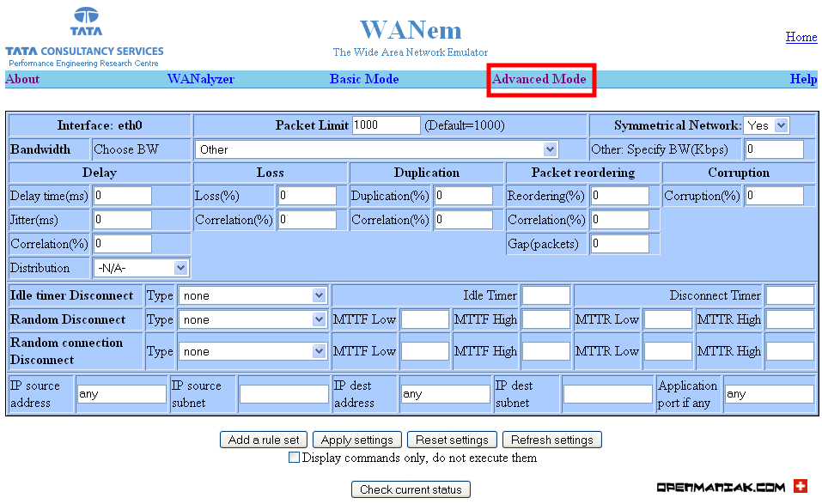822x504 pixels.
Task: Open the WANalyzer menu item
Action: point(201,79)
